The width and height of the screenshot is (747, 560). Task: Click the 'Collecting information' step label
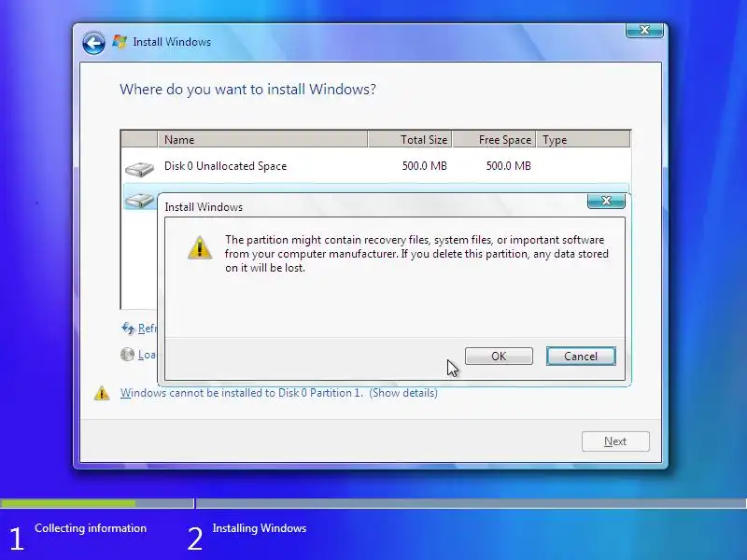pyautogui.click(x=91, y=528)
